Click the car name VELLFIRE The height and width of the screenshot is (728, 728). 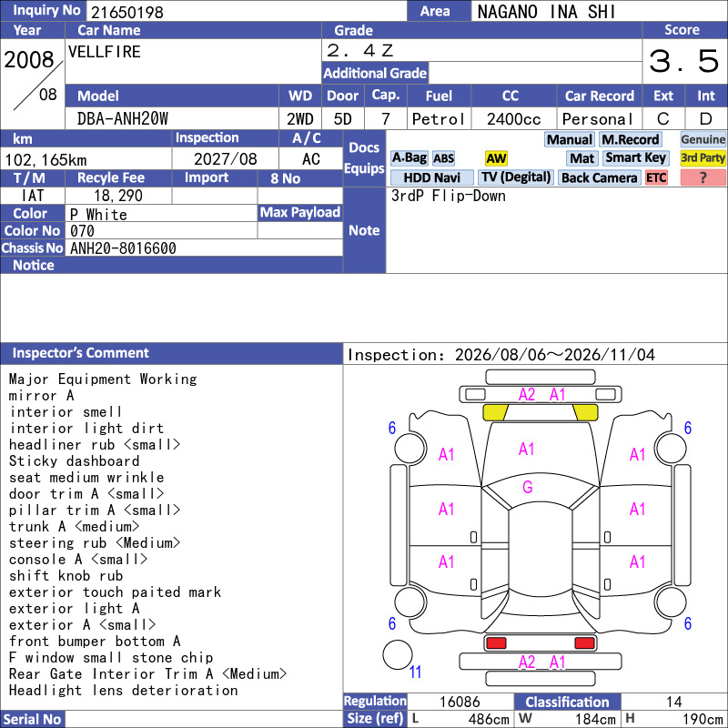pos(105,52)
